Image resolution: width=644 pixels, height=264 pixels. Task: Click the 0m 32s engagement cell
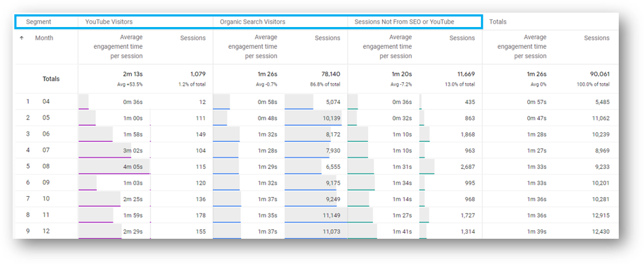(x=402, y=118)
